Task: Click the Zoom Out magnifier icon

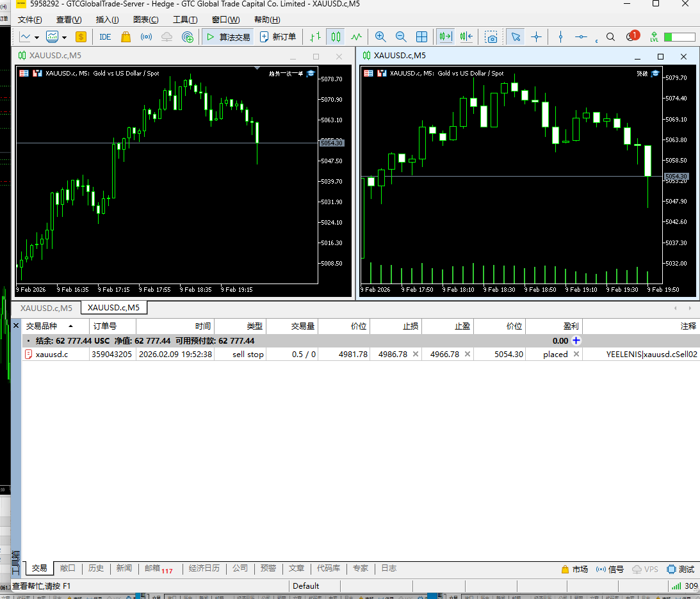Action: (x=401, y=37)
